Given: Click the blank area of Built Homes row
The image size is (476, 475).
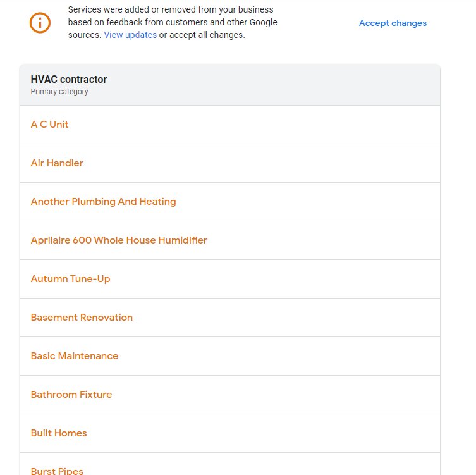Looking at the screenshot, I should click(261, 433).
